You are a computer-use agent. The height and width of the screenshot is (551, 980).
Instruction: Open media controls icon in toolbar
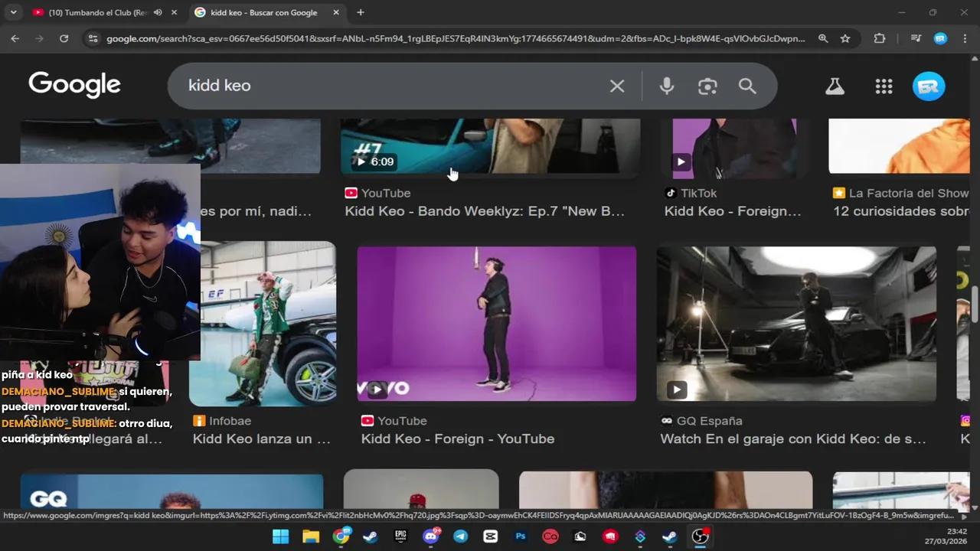(916, 38)
